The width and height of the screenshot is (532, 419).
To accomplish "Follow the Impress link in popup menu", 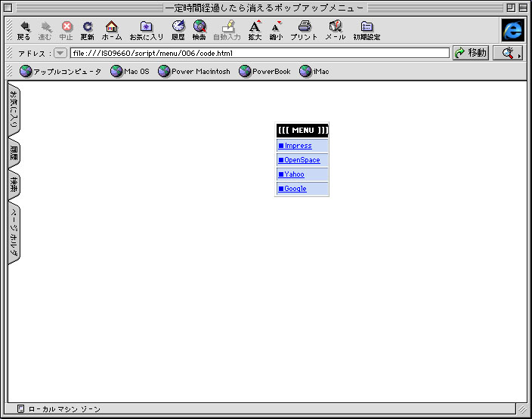I will pyautogui.click(x=295, y=146).
